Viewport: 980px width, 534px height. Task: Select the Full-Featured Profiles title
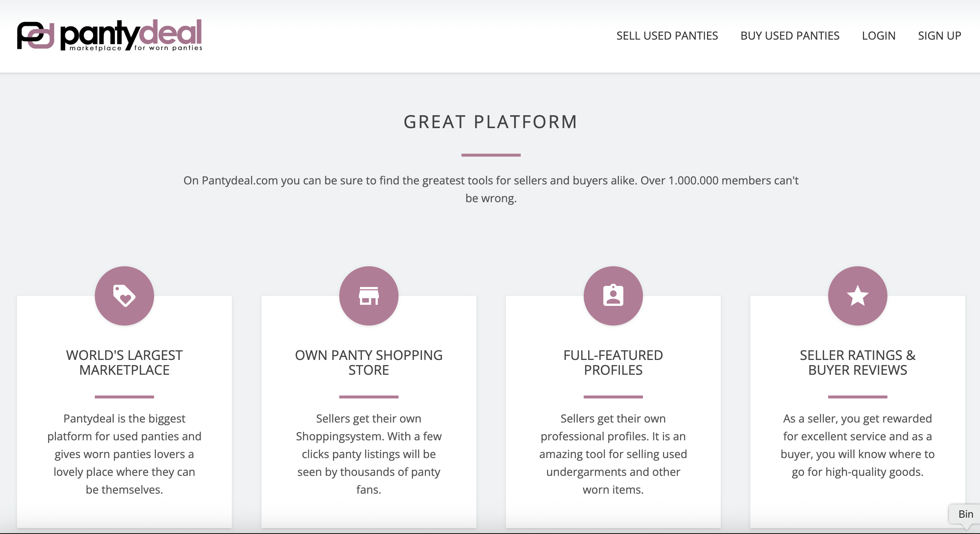tap(613, 363)
